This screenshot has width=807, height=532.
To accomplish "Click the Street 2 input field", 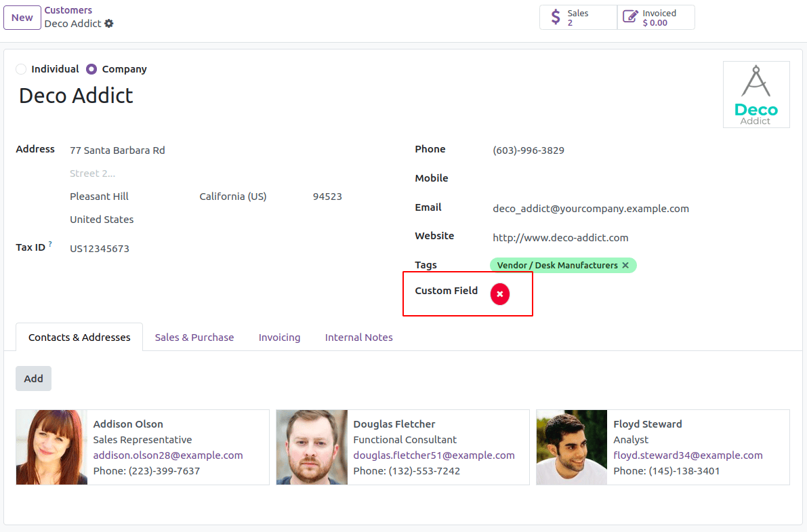I will (93, 173).
